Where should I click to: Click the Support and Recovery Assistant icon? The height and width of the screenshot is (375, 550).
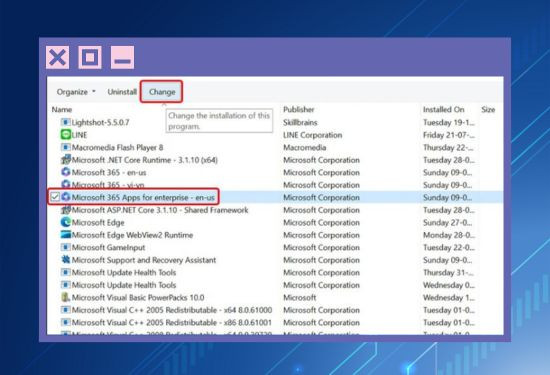coord(66,260)
